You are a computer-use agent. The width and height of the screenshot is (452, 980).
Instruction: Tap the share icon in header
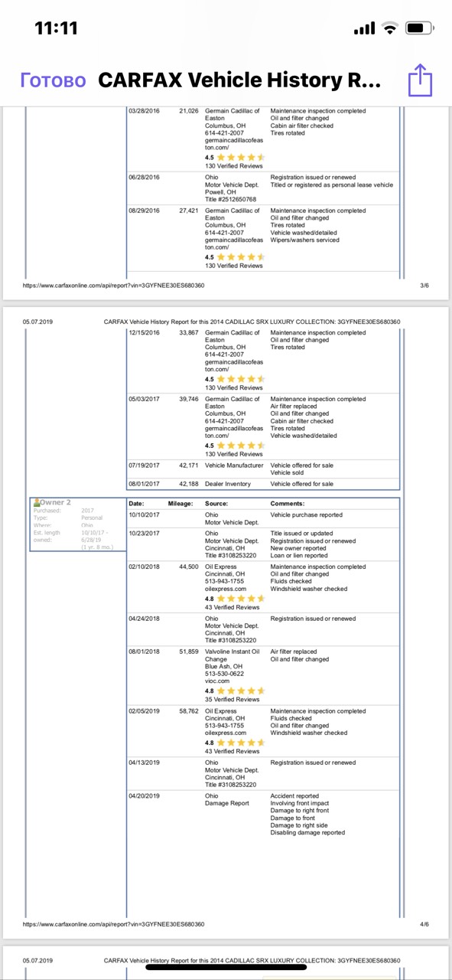[x=420, y=80]
